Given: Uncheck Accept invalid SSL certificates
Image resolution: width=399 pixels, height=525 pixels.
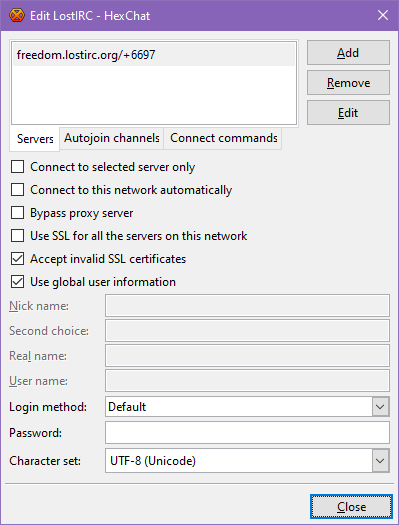Looking at the screenshot, I should 17,259.
